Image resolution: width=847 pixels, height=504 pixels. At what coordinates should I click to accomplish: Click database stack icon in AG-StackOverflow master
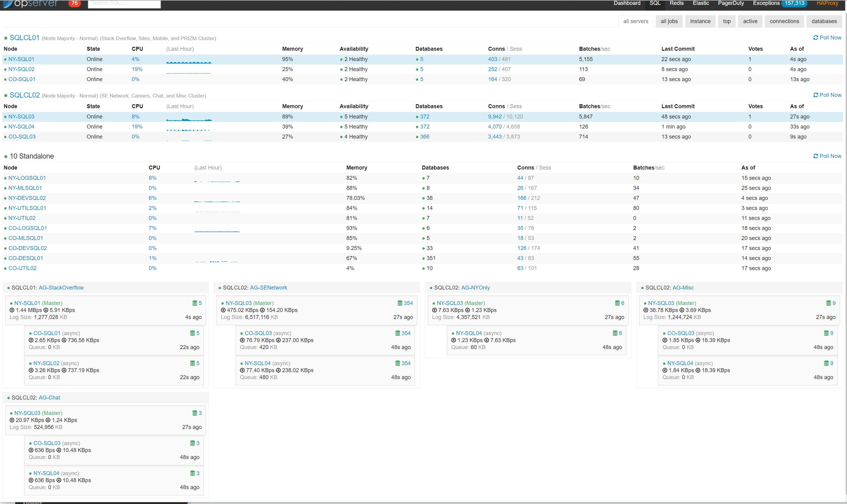195,303
